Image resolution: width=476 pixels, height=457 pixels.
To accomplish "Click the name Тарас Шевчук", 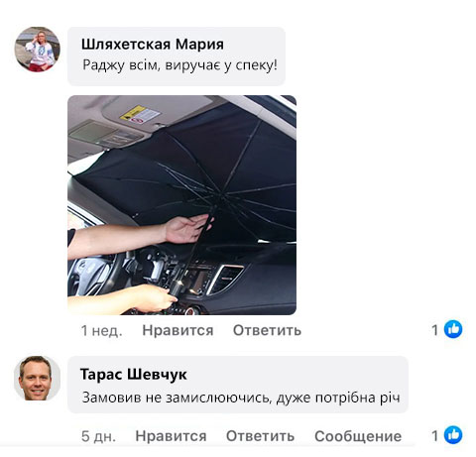I will (x=134, y=374).
